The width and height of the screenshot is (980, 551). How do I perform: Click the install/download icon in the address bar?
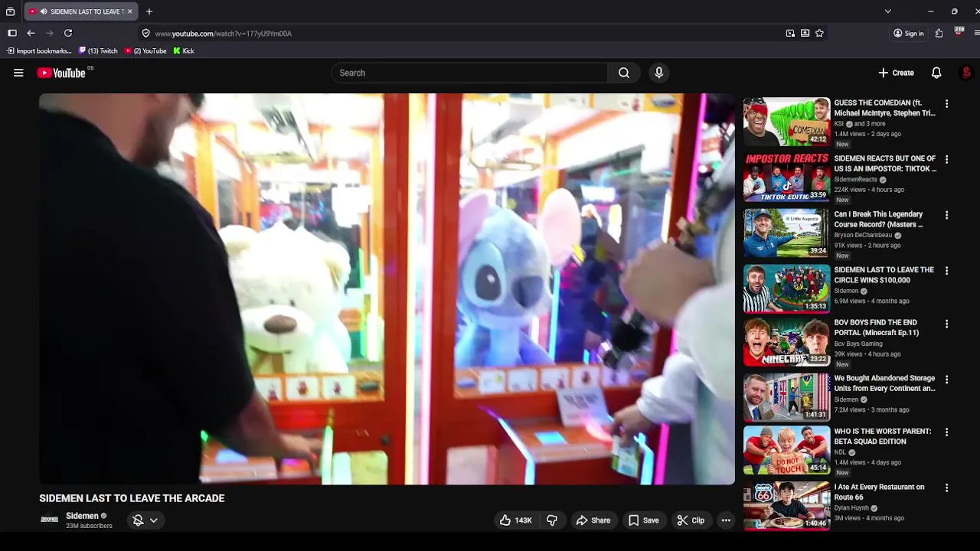(x=805, y=33)
